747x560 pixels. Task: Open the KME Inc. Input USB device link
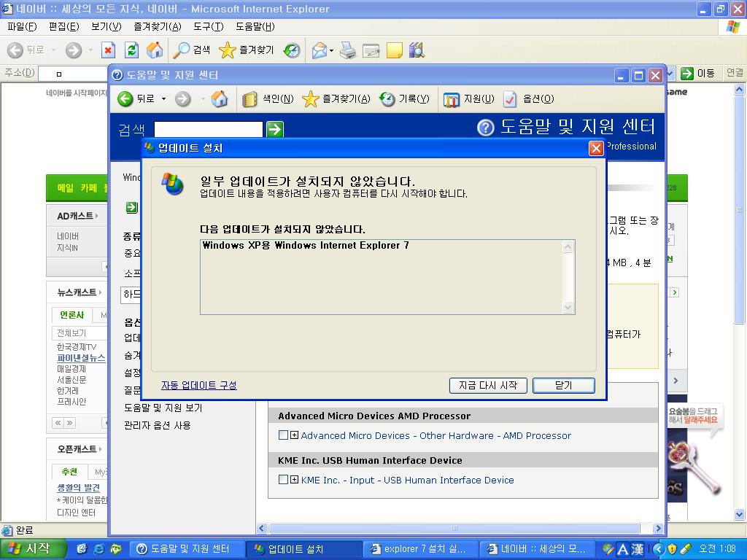(407, 480)
